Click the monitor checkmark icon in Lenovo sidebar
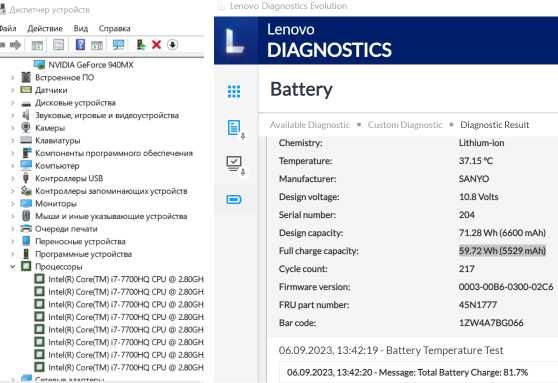Image resolution: width=558 pixels, height=383 pixels. [235, 165]
